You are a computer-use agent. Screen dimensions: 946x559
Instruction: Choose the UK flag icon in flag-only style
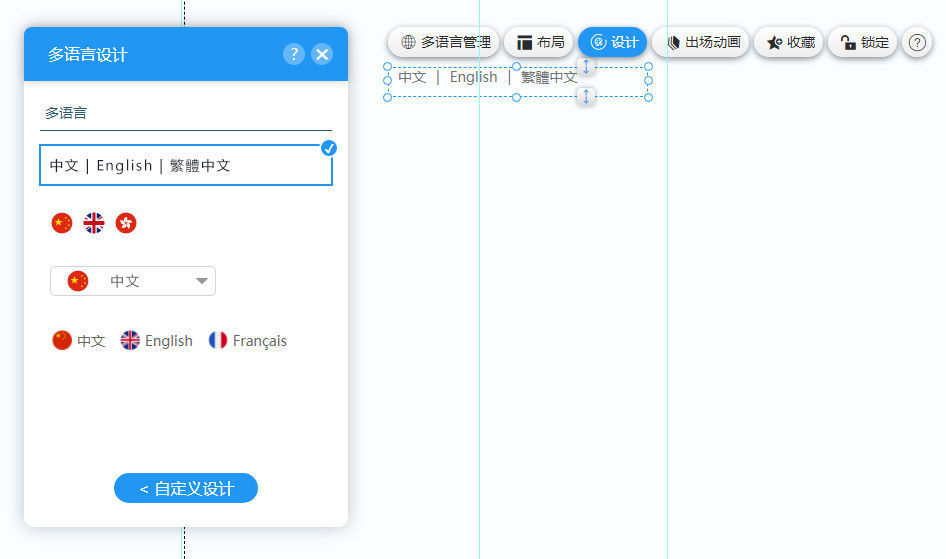pyautogui.click(x=94, y=223)
